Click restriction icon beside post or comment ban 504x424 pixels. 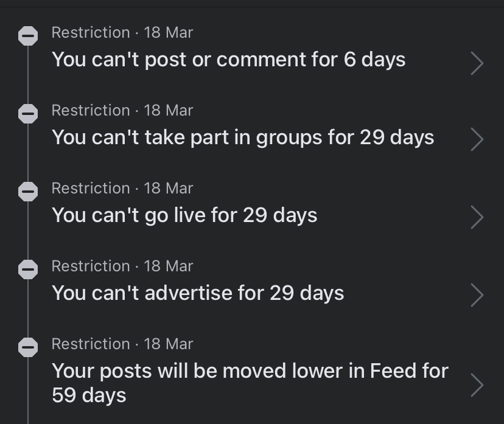[28, 36]
